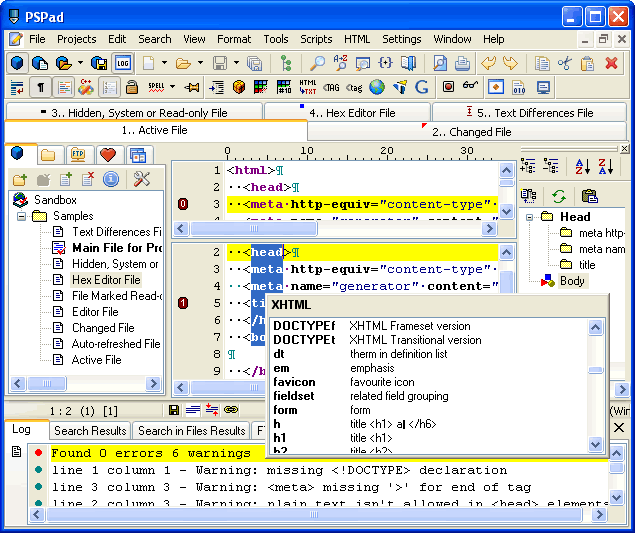Open the Favorites heart tab icon
Screen dimensions: 635x533
[x=108, y=154]
